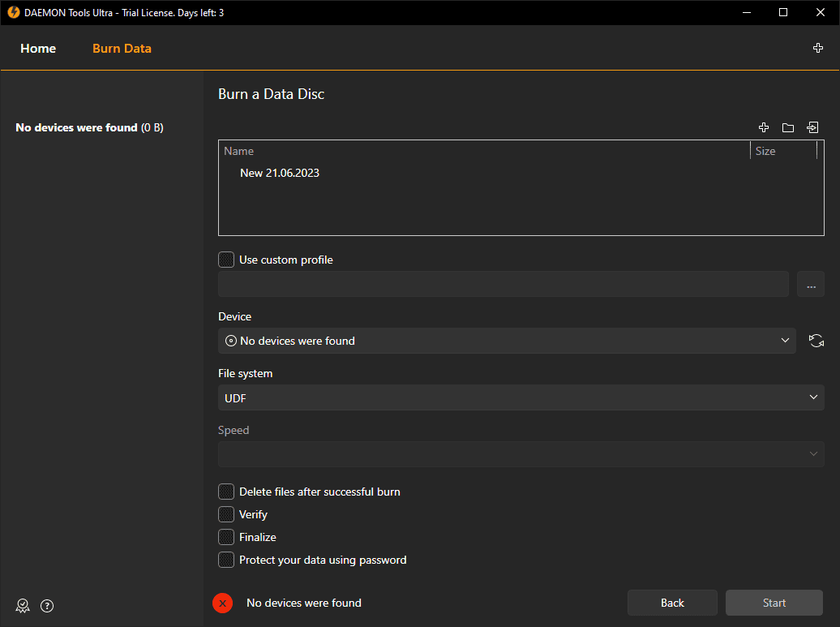Open a new tab with plus icon
This screenshot has height=627, width=840.
click(818, 48)
